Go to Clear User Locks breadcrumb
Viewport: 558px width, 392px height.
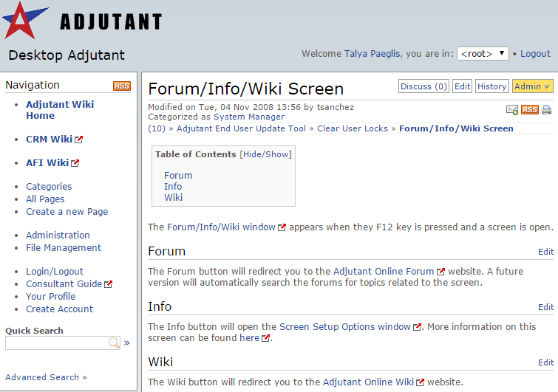click(353, 128)
